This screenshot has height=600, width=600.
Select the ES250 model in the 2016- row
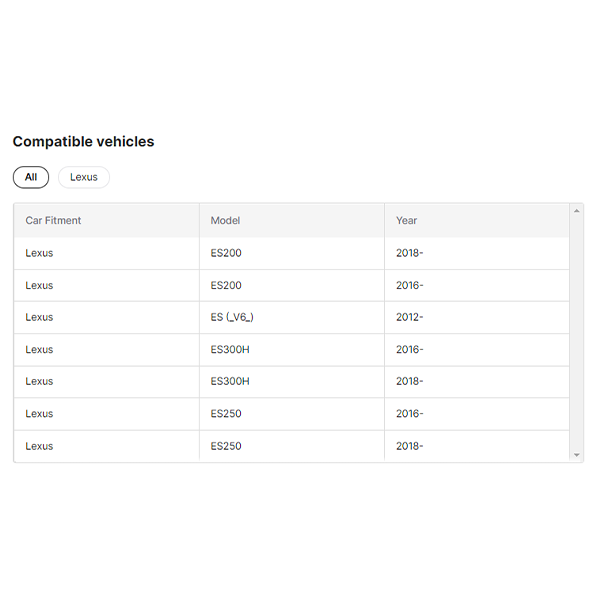(226, 413)
